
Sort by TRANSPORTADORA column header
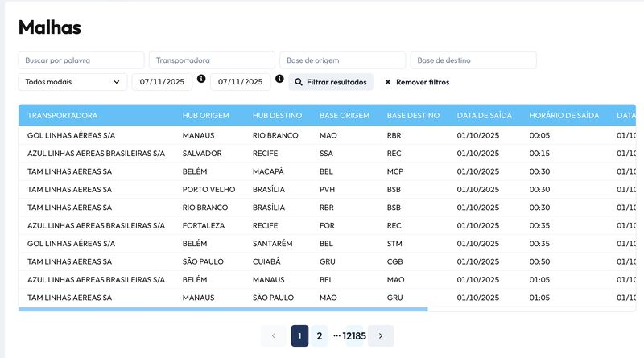[x=63, y=115]
